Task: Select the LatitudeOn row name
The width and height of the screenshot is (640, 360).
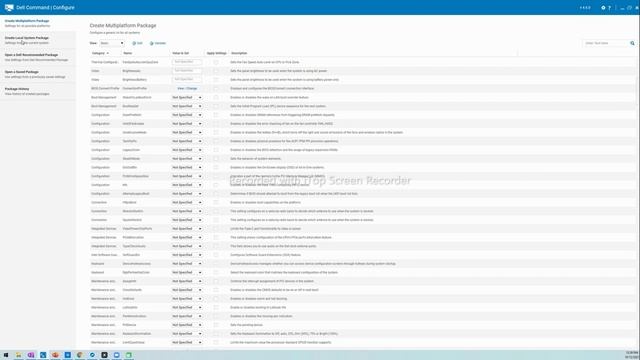Action: pos(130,307)
